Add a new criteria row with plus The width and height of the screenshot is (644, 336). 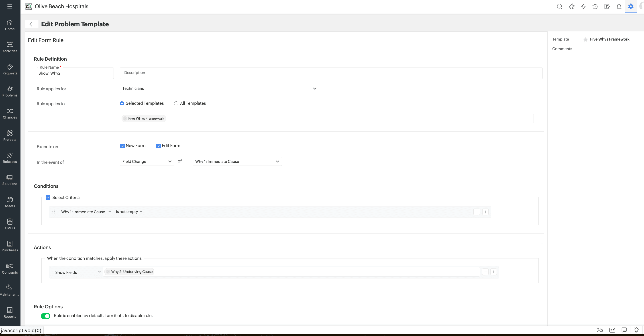tap(485, 212)
